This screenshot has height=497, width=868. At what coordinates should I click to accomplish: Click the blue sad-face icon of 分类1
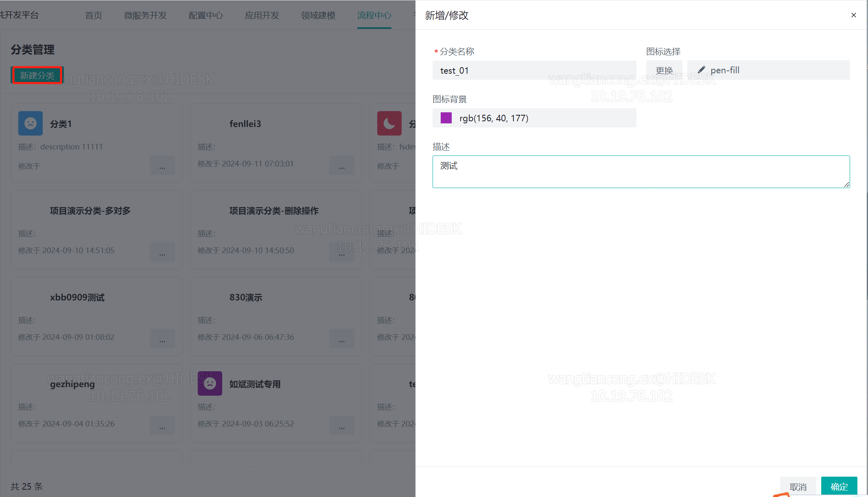pos(31,123)
